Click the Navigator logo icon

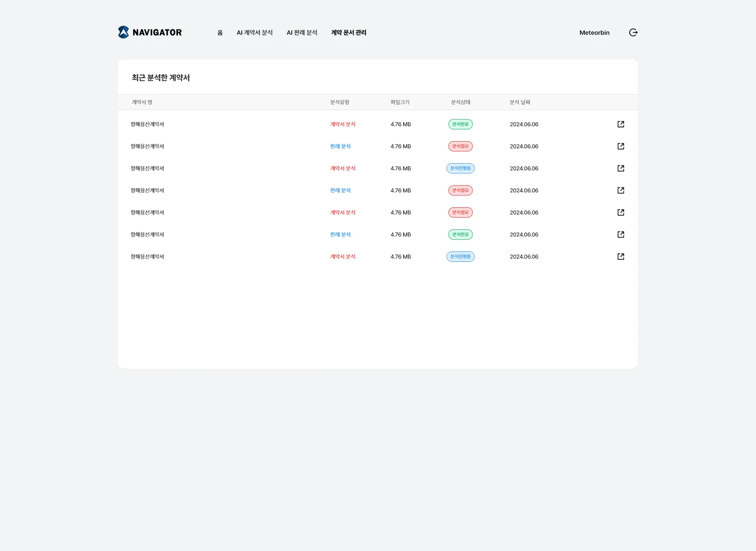coord(123,32)
